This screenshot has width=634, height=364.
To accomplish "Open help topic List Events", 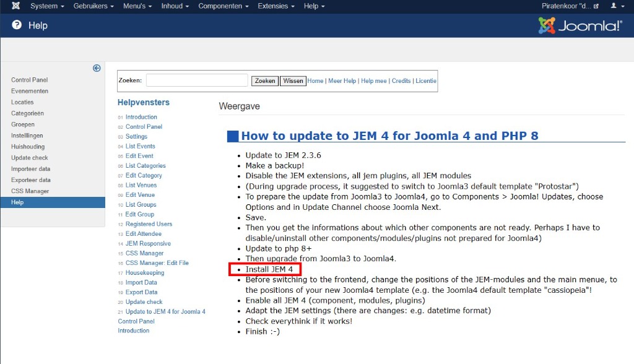I will coord(141,146).
